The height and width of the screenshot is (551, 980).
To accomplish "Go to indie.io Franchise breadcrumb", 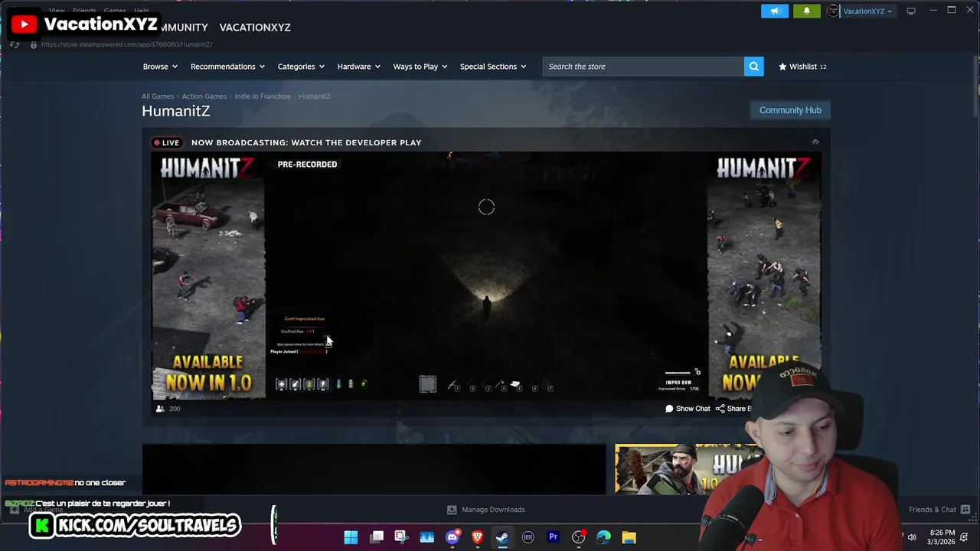I will pos(263,96).
